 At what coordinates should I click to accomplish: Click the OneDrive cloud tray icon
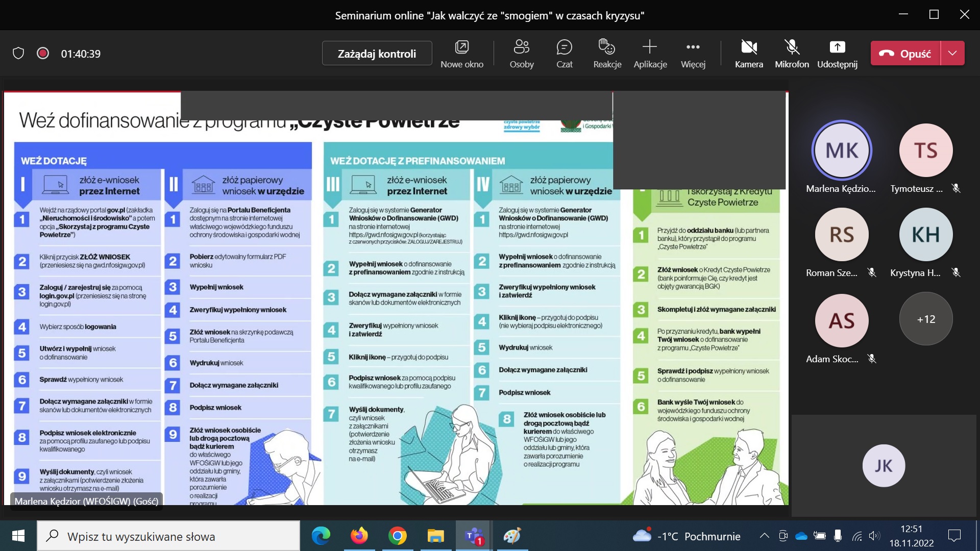(801, 536)
